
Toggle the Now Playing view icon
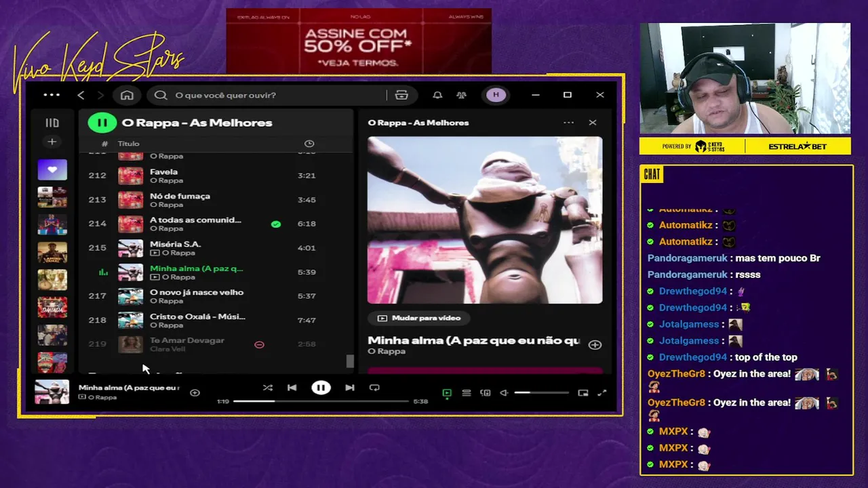pos(447,393)
